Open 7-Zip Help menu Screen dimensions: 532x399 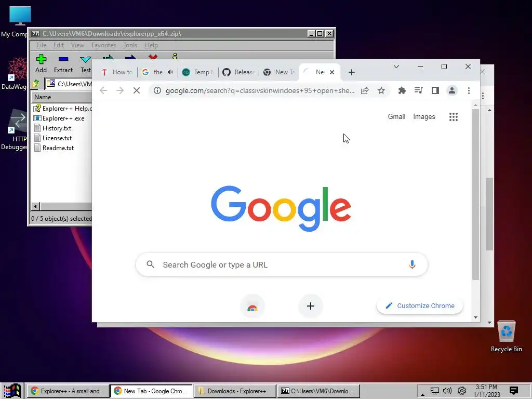[x=151, y=45]
